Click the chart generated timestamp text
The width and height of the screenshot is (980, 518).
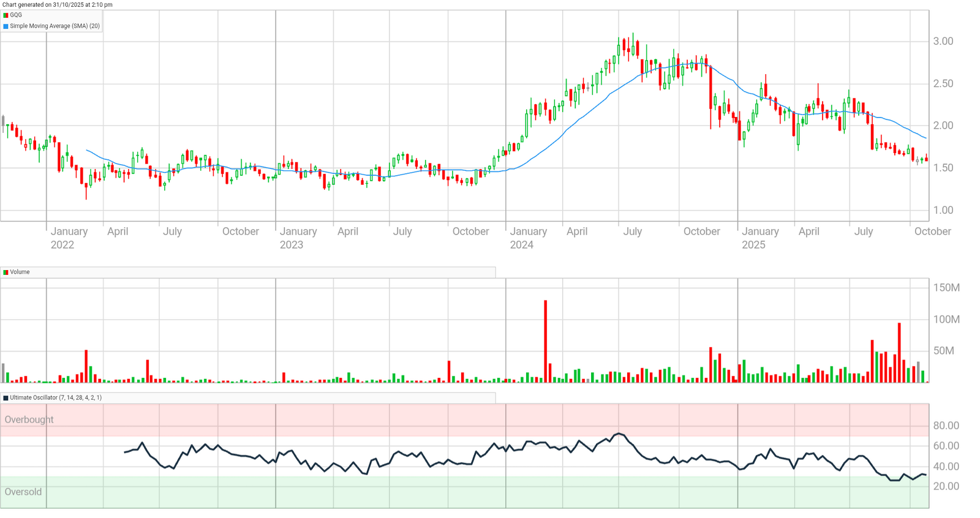point(57,5)
